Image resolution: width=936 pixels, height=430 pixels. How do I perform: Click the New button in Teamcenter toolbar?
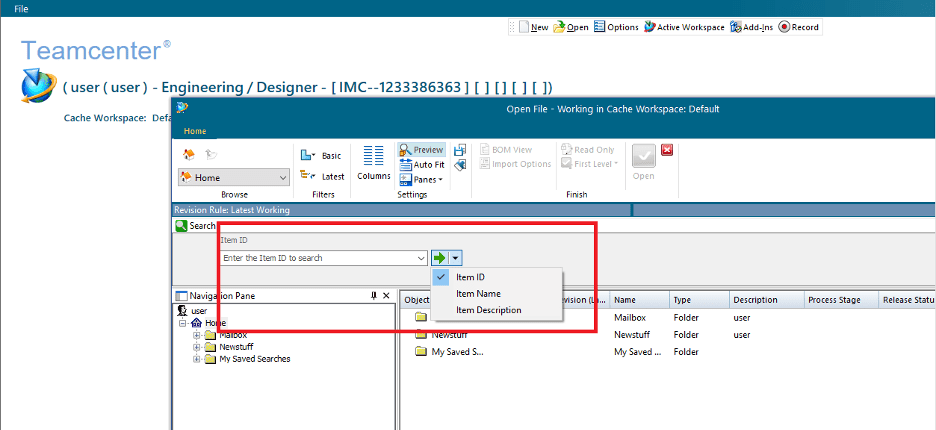coord(534,27)
